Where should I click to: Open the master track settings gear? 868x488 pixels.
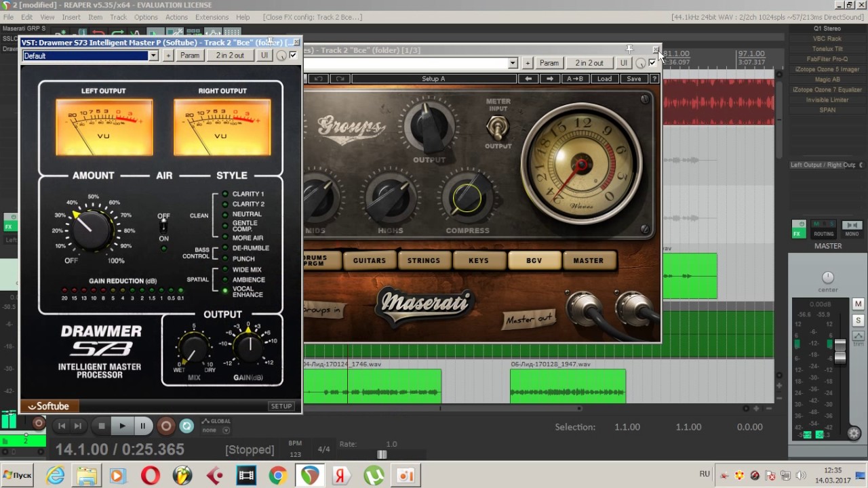854,433
